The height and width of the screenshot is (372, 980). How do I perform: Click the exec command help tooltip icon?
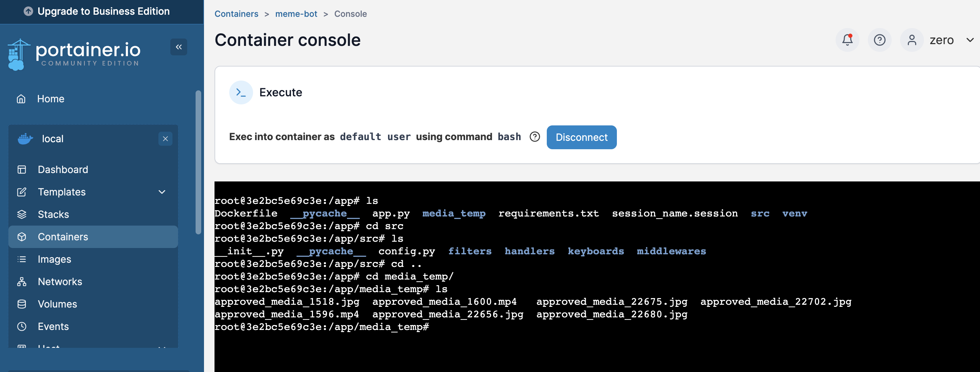[x=535, y=137]
